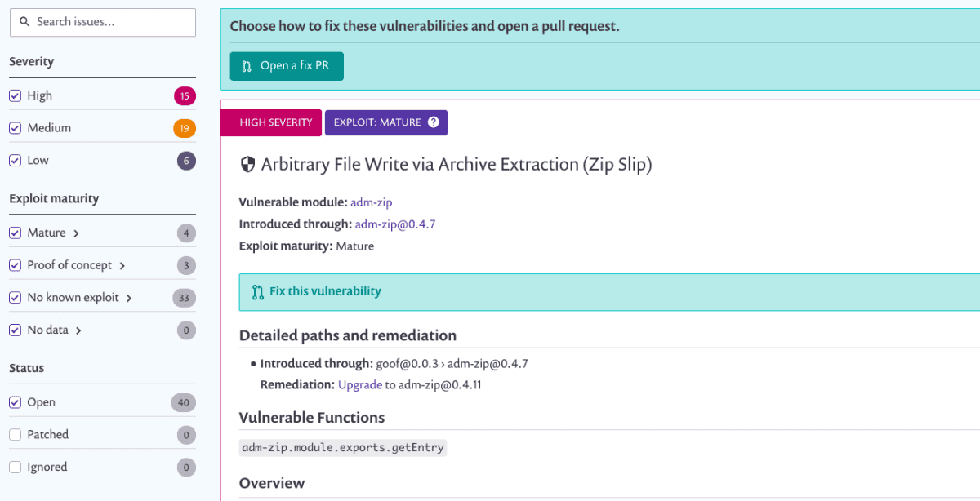This screenshot has height=501, width=980.
Task: Toggle the No known exploit checkbox
Action: pyautogui.click(x=15, y=298)
